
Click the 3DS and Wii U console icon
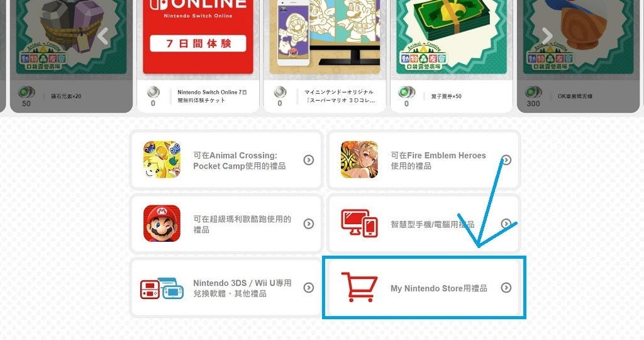(x=162, y=288)
